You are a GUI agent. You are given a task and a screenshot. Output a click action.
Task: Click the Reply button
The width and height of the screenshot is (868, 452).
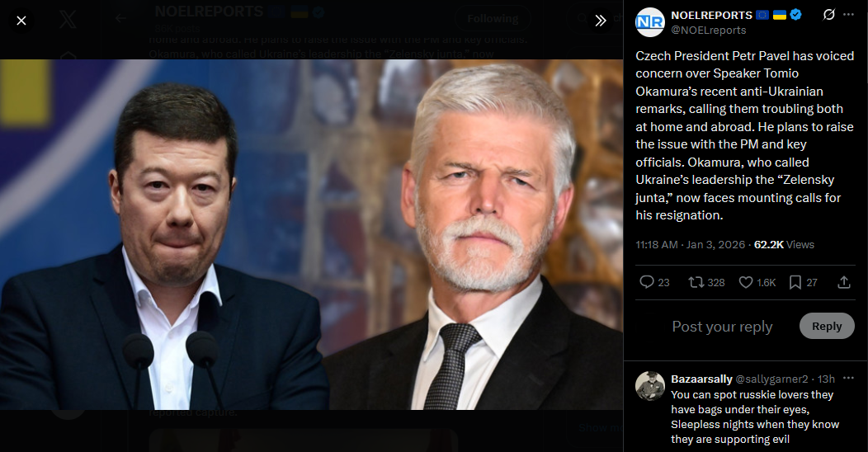(x=827, y=327)
